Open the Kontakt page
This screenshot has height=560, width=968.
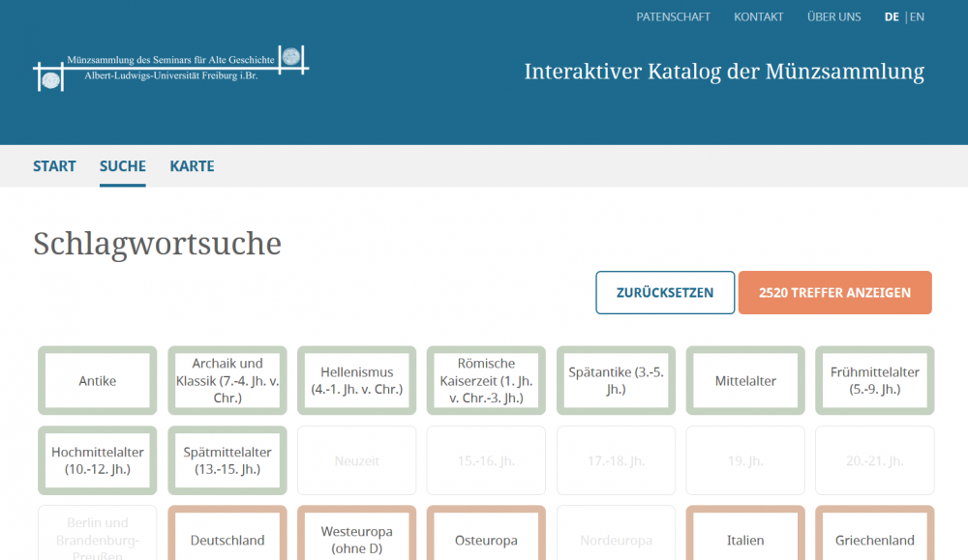pyautogui.click(x=758, y=16)
